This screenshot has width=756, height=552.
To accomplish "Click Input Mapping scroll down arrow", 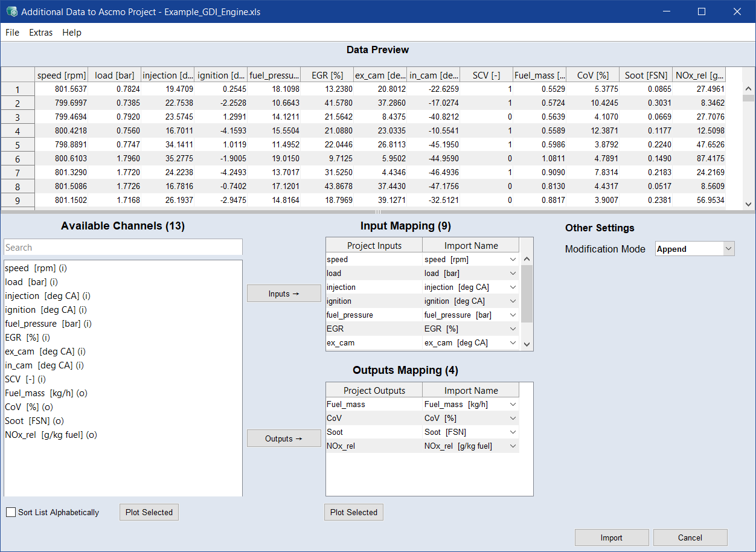I will (527, 344).
